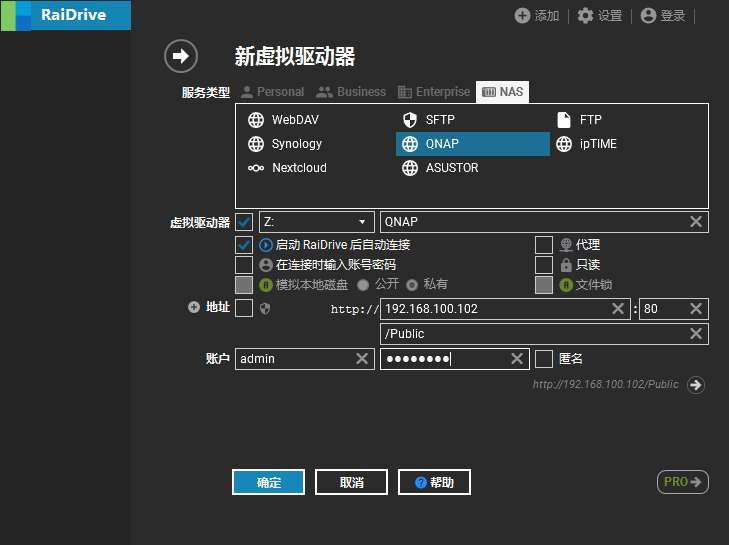Toggle 启动 RaiDrive 后自动连接 checkbox
Screen dimensions: 729x545
[244, 245]
